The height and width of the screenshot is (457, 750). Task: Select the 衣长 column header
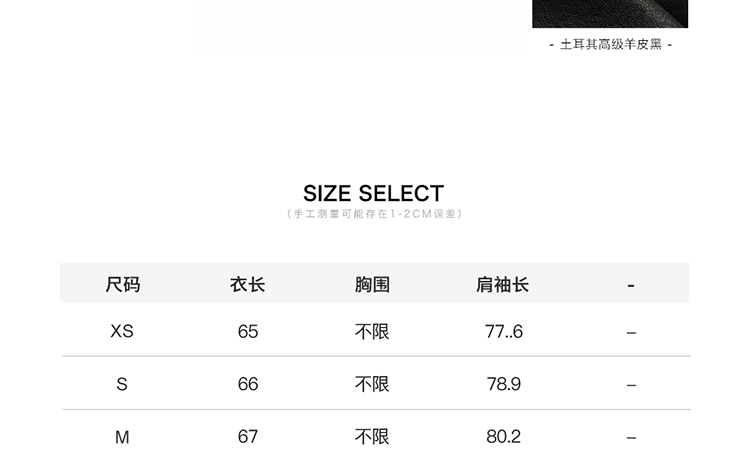247,285
